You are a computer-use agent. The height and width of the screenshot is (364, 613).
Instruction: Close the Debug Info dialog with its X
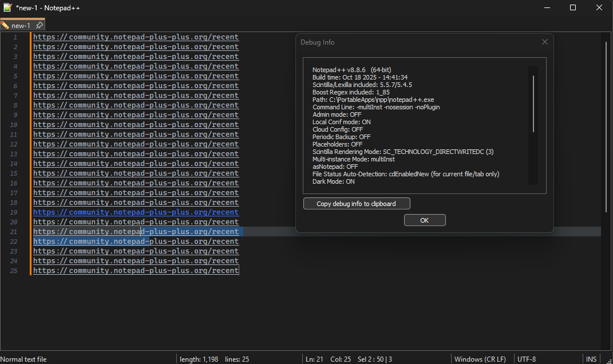tap(544, 42)
